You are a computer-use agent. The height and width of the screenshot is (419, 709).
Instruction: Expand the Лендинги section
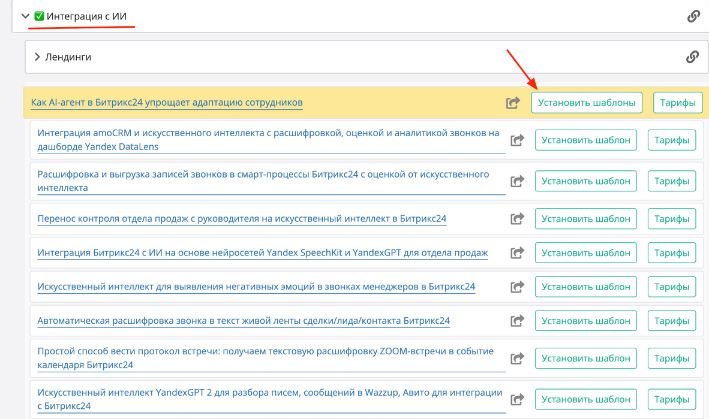tap(36, 58)
